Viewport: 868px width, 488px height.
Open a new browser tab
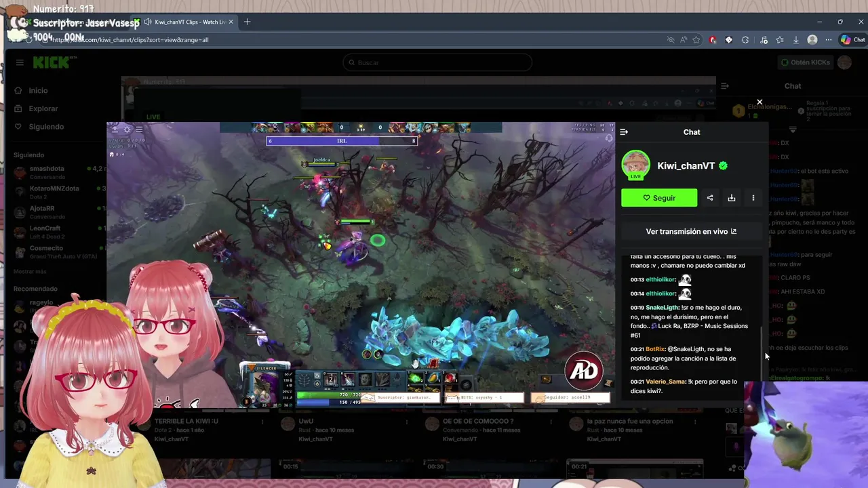(x=247, y=22)
